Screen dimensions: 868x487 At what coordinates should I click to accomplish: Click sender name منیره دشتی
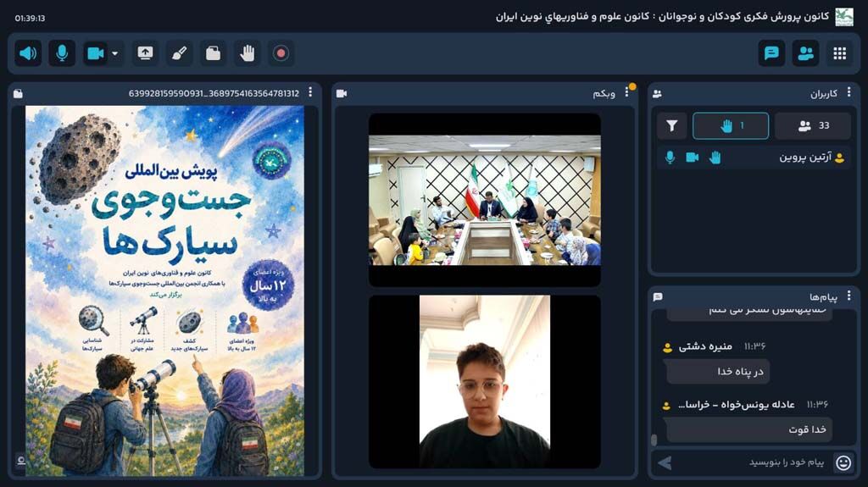pos(705,346)
